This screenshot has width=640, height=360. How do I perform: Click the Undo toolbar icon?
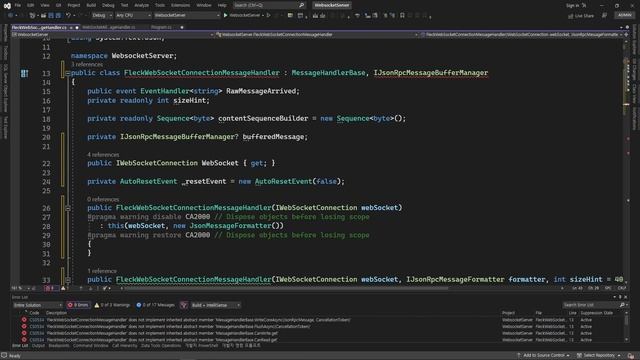coord(68,16)
